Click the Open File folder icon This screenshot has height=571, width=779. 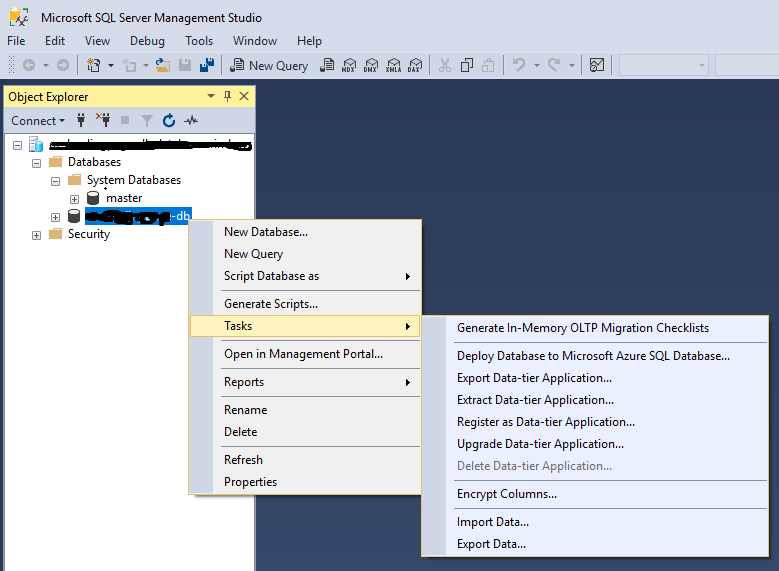point(162,65)
